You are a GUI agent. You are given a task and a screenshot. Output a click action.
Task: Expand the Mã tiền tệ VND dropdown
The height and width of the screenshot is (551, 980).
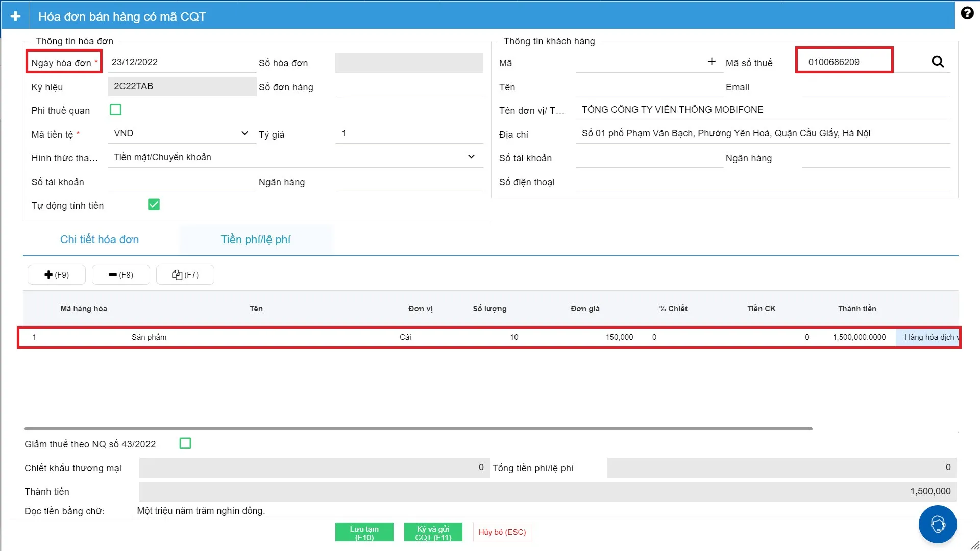pyautogui.click(x=244, y=133)
